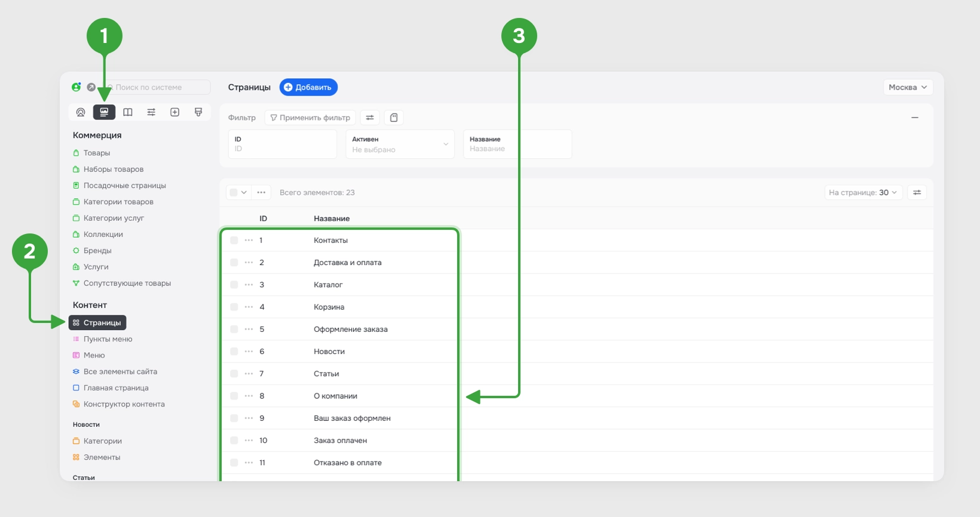Select the paint roller icon in sidebar toolbar
980x517 pixels.
click(x=198, y=112)
